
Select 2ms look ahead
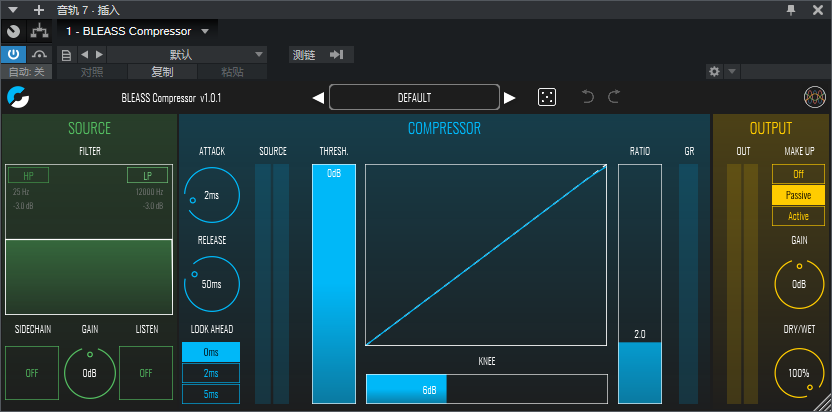coord(211,373)
